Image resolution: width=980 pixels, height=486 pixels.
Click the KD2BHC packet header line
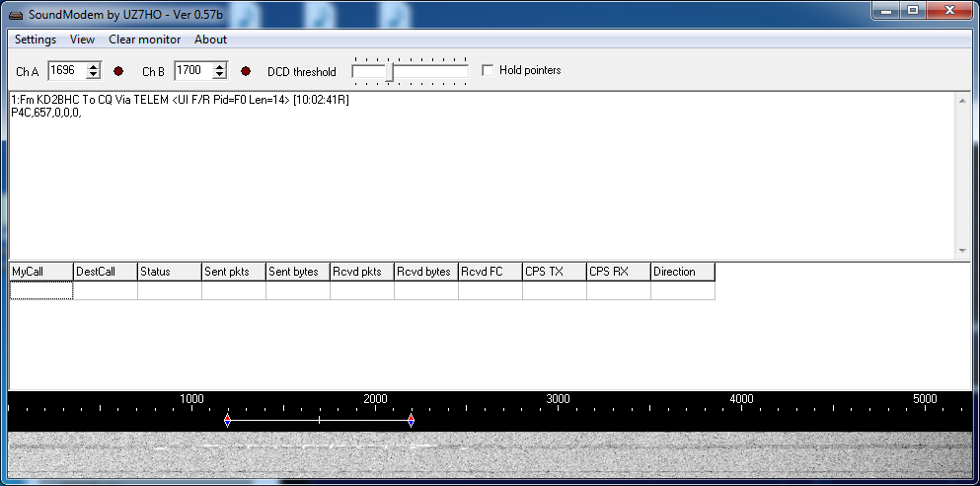180,100
